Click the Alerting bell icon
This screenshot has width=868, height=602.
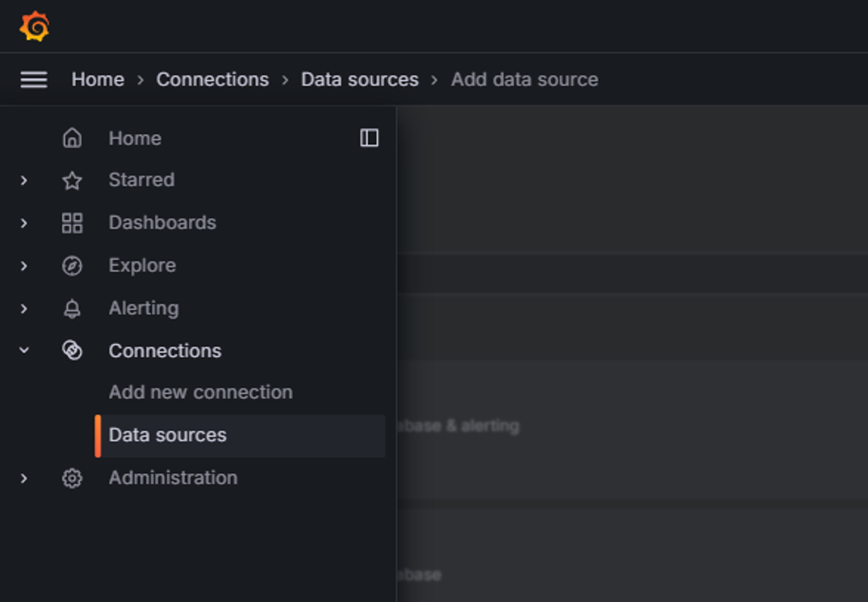click(x=72, y=308)
